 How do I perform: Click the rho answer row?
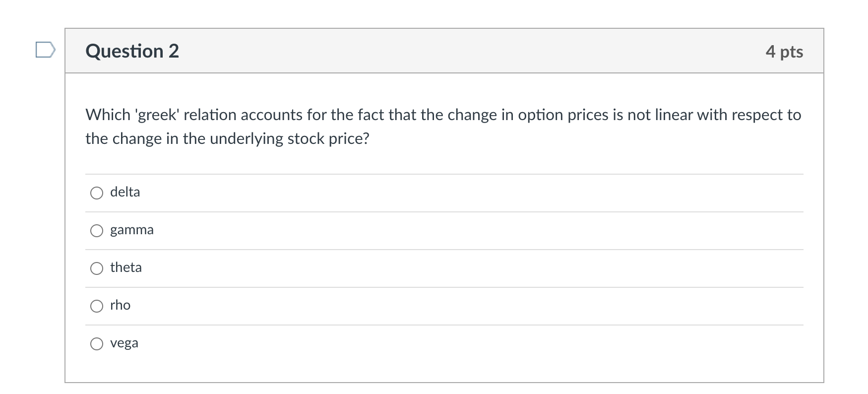[441, 306]
